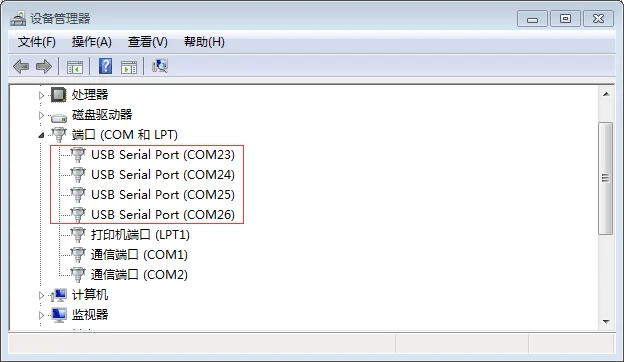The height and width of the screenshot is (362, 624).
Task: Click scan for hardware changes icon
Action: (160, 66)
